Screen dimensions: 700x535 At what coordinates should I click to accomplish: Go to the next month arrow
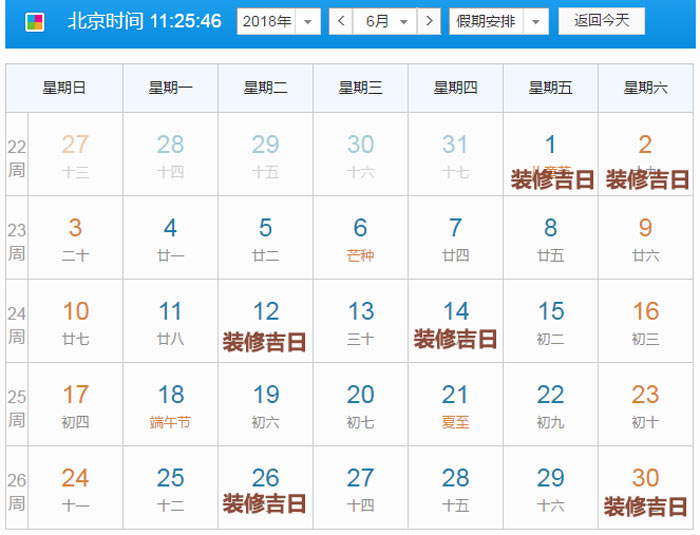(x=428, y=21)
